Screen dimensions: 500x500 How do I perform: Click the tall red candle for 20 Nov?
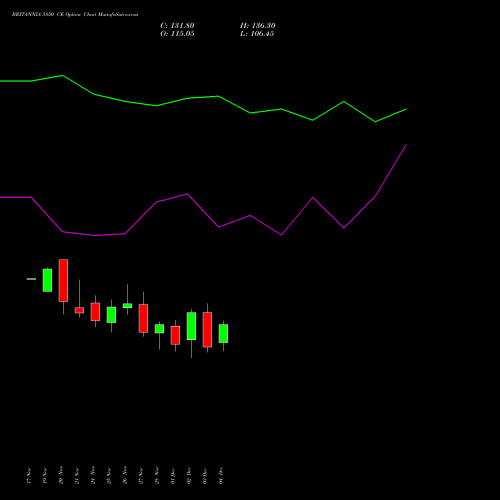pyautogui.click(x=63, y=280)
